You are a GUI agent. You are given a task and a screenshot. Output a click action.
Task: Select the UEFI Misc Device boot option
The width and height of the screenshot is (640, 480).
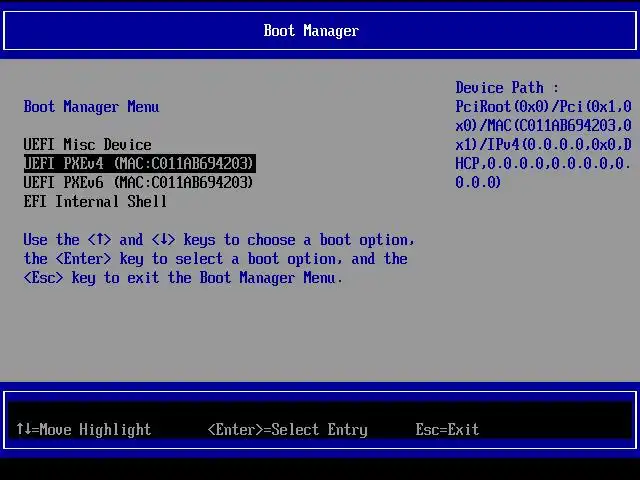click(87, 144)
